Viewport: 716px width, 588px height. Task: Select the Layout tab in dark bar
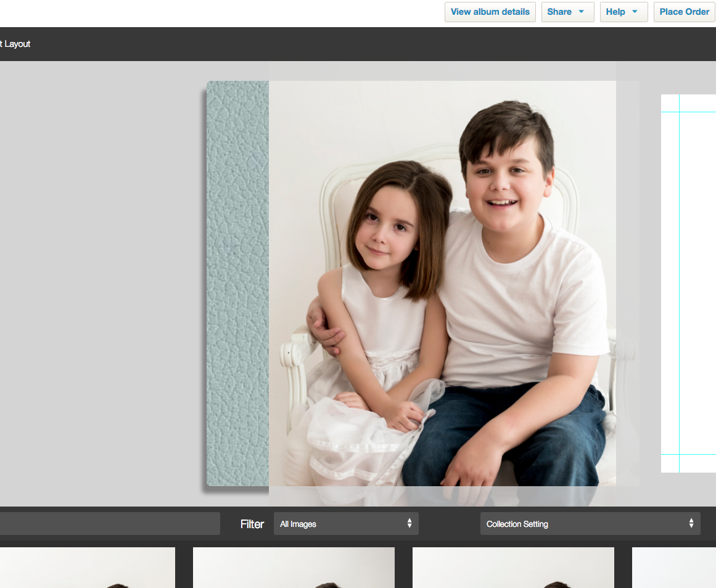point(16,44)
